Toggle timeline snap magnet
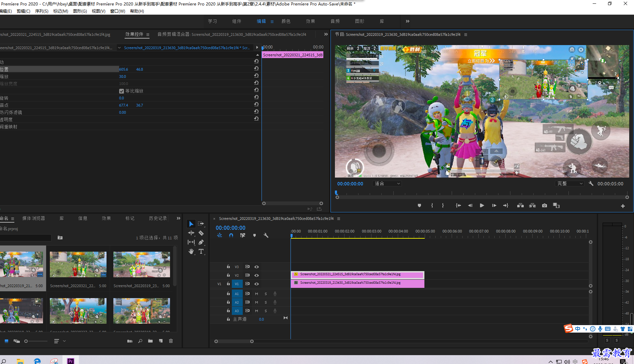This screenshot has width=634, height=364. coord(231,235)
